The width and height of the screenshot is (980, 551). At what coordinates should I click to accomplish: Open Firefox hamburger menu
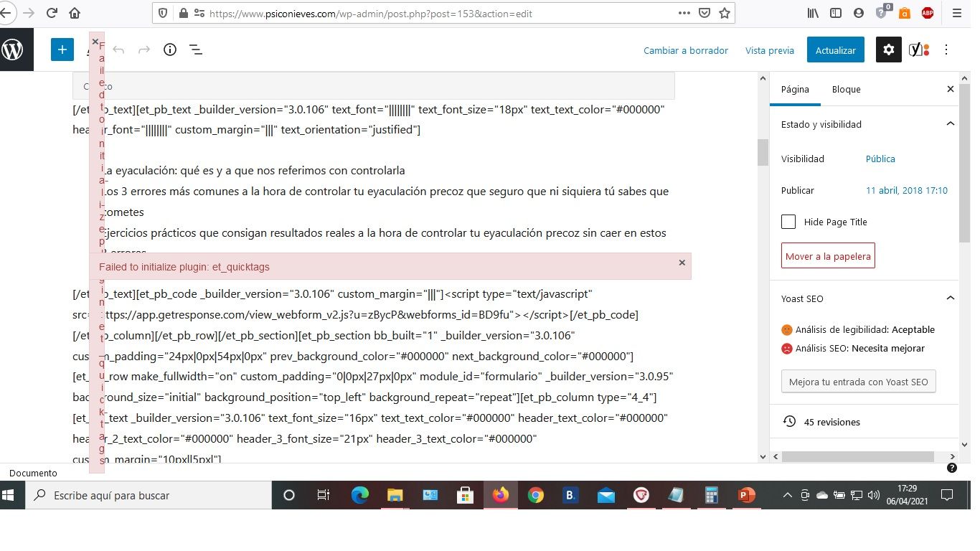point(957,13)
